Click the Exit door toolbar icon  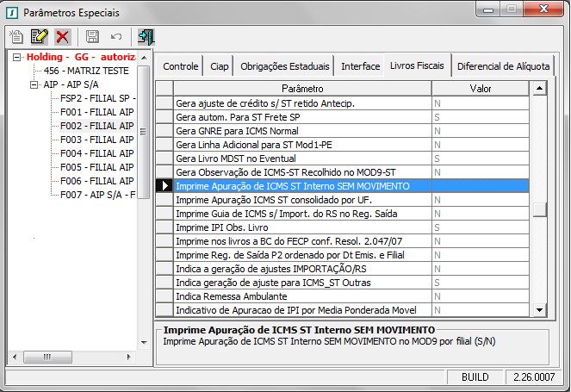click(146, 37)
